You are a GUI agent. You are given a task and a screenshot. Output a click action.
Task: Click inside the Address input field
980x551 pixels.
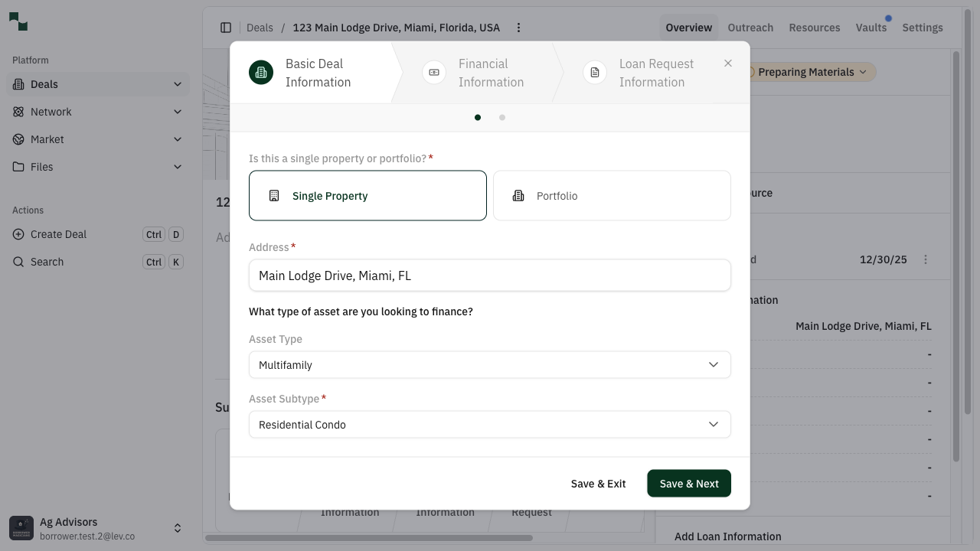(x=490, y=275)
